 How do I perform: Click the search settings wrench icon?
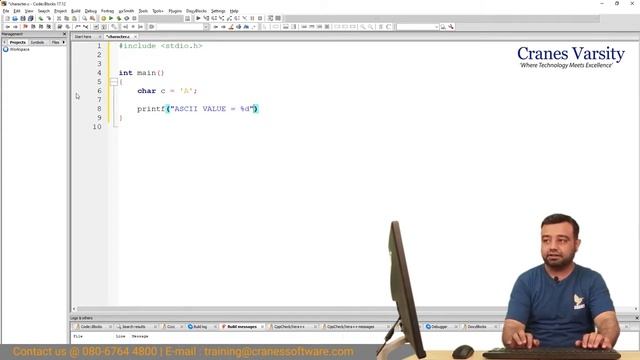[451, 27]
